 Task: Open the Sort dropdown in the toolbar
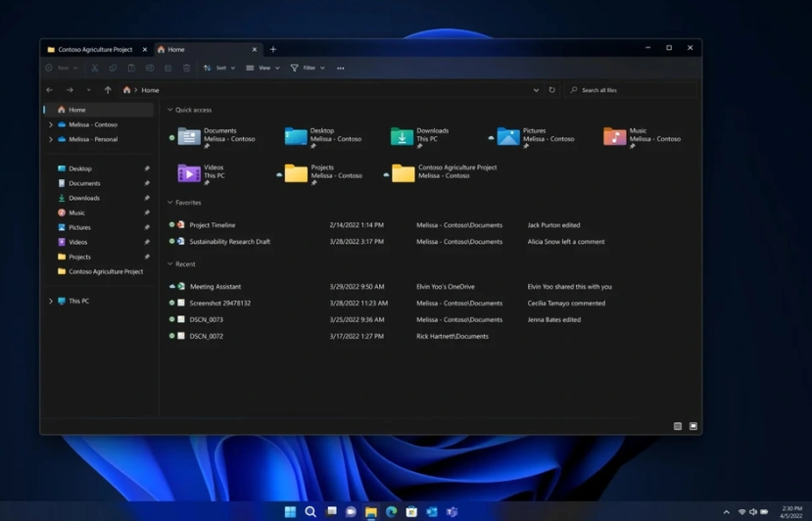pyautogui.click(x=220, y=69)
